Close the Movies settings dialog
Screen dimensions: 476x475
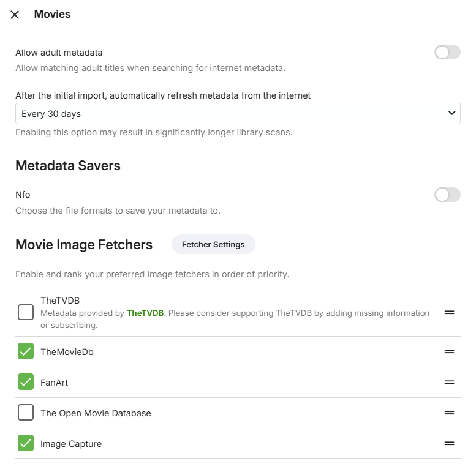tap(15, 15)
